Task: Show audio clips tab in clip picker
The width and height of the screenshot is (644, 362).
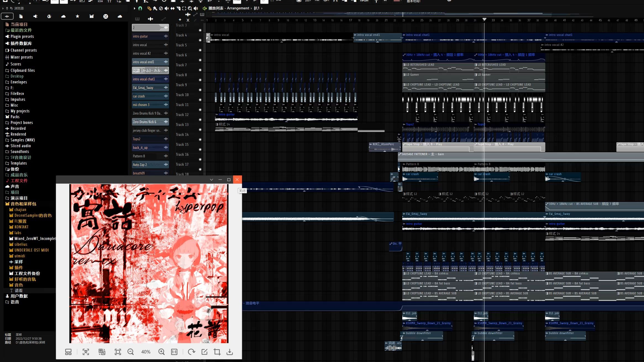Action: pyautogui.click(x=150, y=19)
